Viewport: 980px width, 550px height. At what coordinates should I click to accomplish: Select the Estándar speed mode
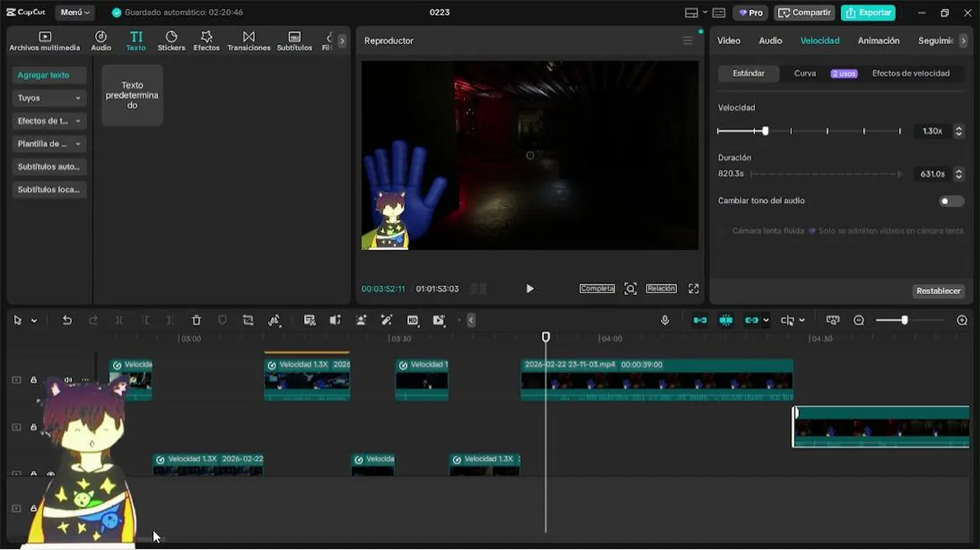[749, 73]
